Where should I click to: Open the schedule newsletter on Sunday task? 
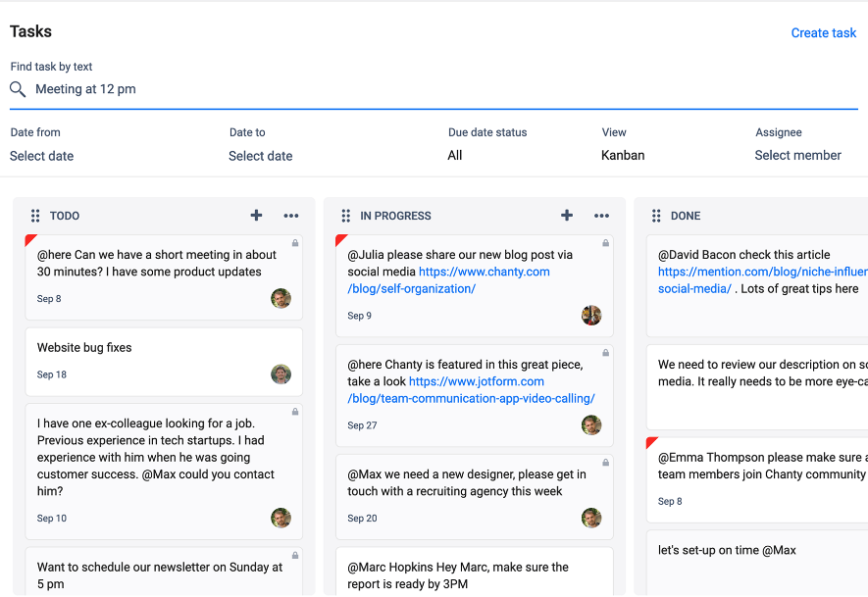pyautogui.click(x=164, y=572)
